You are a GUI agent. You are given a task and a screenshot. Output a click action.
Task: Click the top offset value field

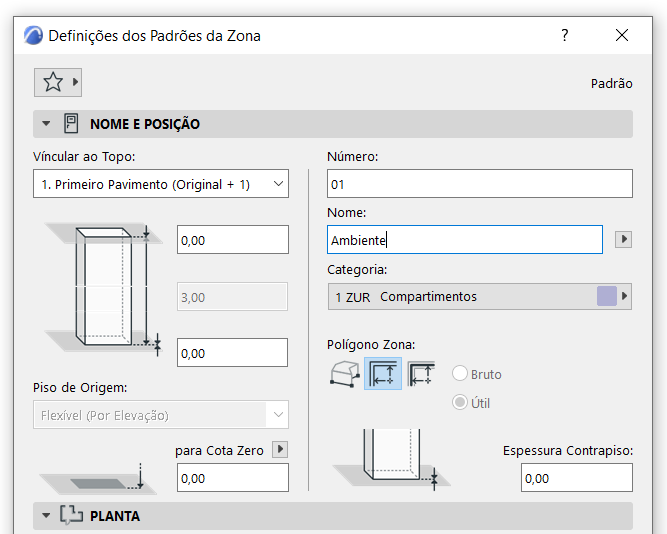pyautogui.click(x=232, y=240)
